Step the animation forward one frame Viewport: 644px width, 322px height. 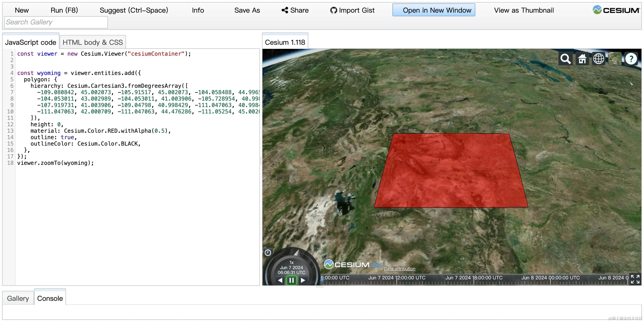303,280
